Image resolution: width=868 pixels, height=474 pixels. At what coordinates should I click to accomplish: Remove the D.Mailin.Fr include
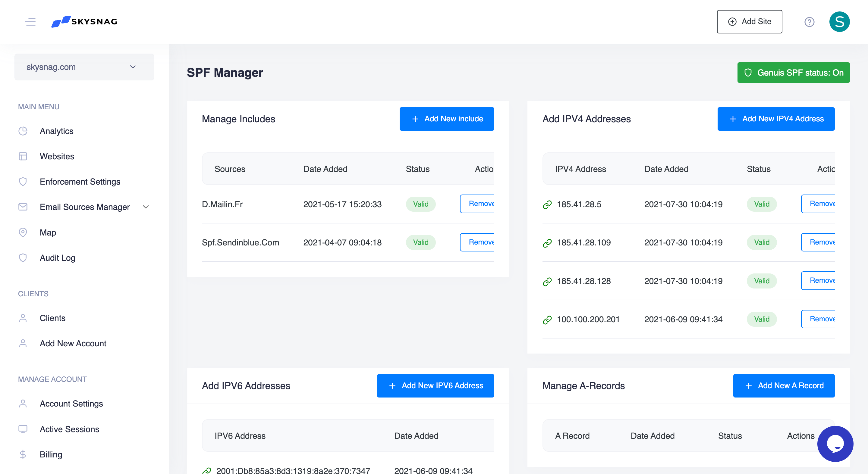(x=478, y=204)
